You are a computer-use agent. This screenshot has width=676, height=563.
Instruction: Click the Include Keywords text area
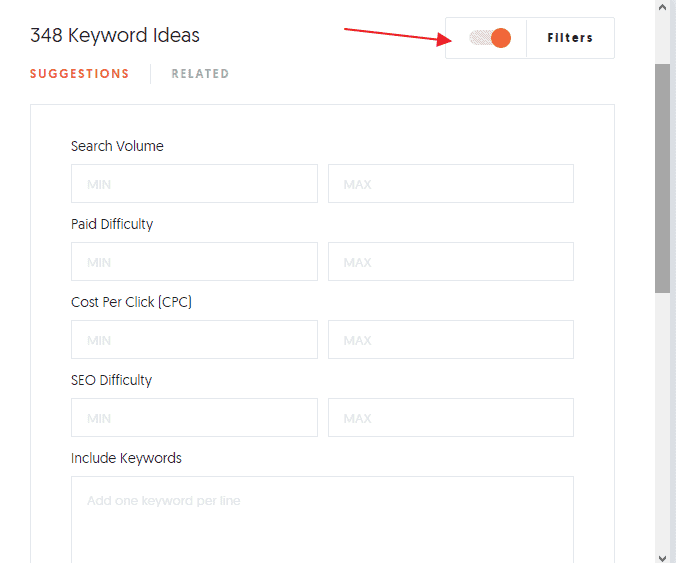322,520
